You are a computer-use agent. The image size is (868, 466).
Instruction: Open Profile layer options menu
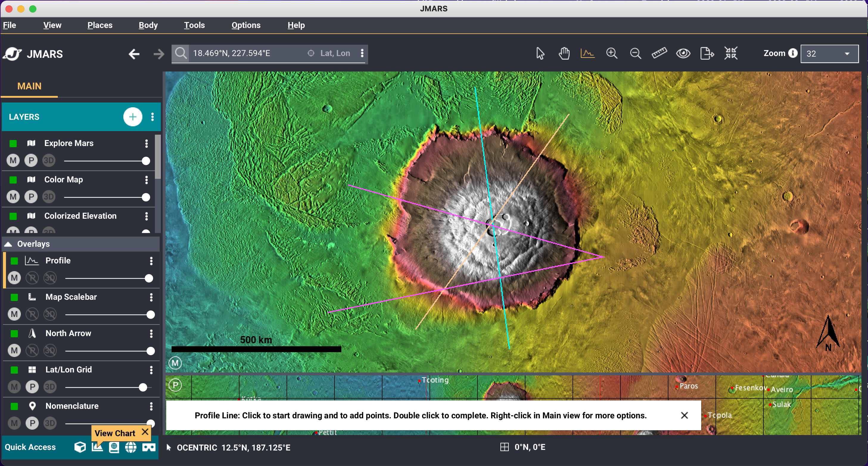[151, 261]
